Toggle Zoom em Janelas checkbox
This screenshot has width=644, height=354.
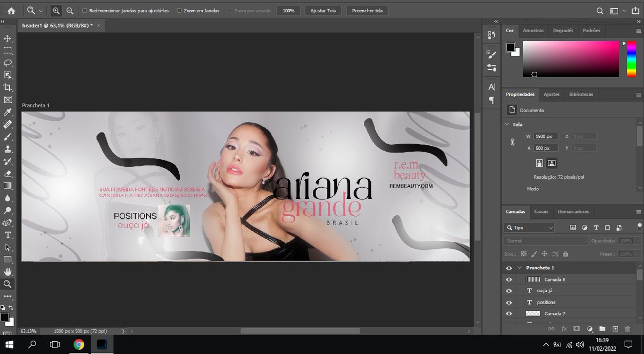[x=180, y=11]
